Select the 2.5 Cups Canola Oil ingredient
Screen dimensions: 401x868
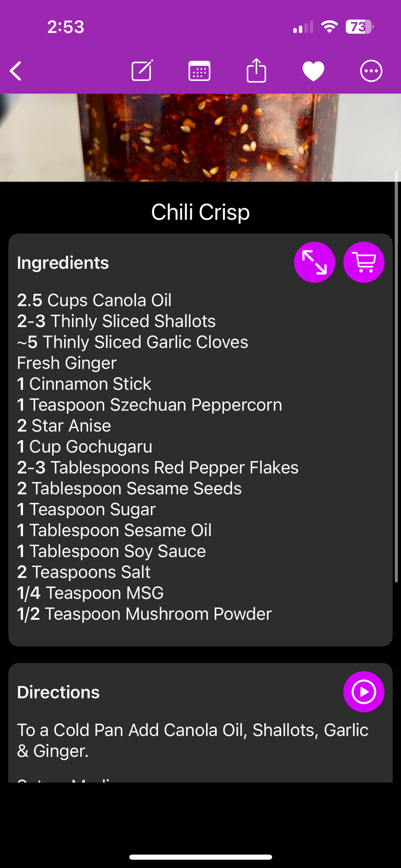click(94, 300)
